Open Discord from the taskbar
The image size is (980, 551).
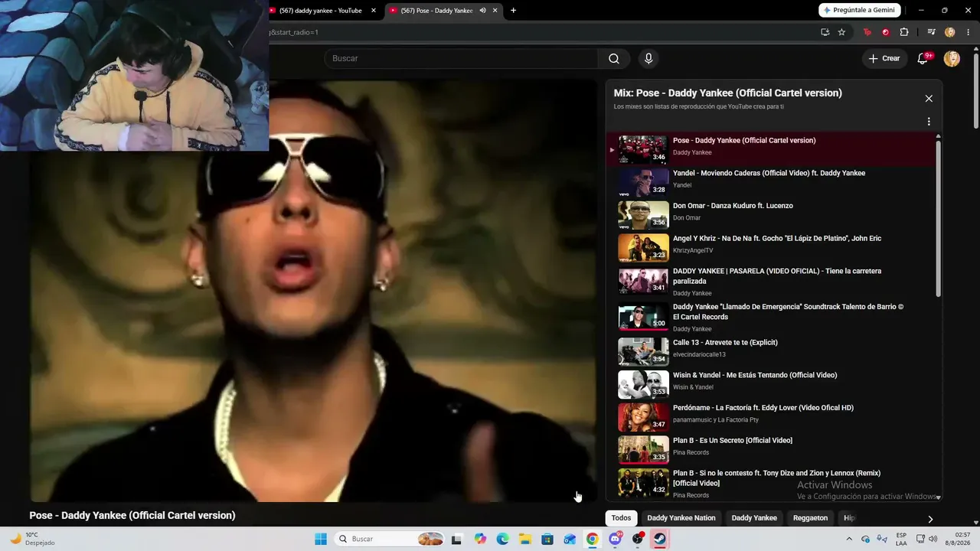coord(615,539)
